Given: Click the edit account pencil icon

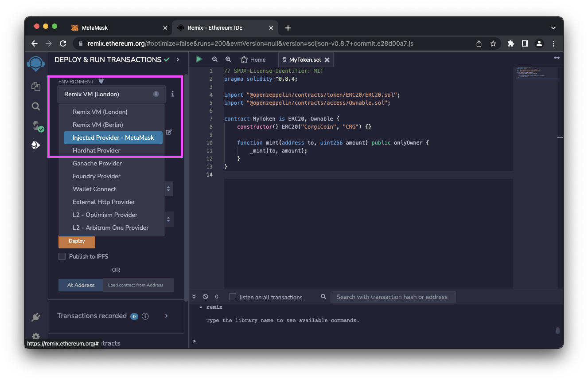Looking at the screenshot, I should coord(169,132).
